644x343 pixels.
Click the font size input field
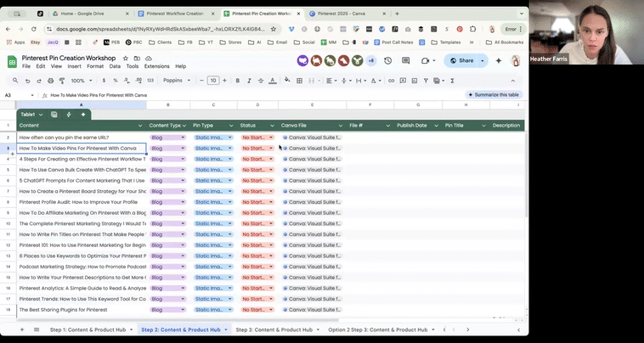click(212, 81)
